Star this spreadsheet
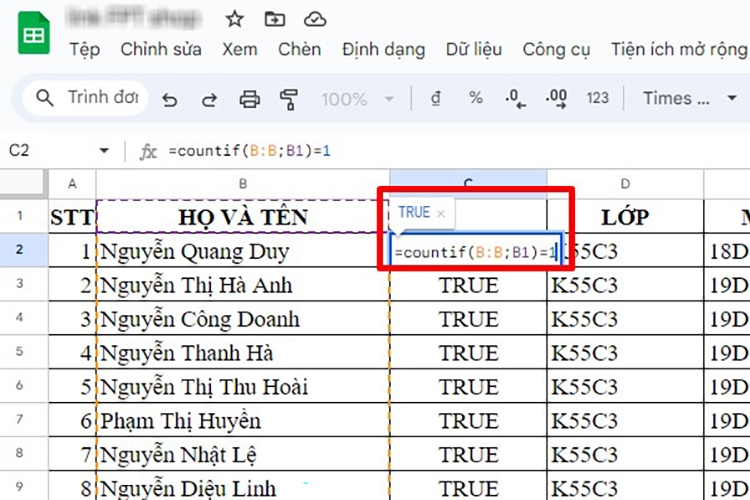Screen dimensions: 750x500 click(x=234, y=19)
